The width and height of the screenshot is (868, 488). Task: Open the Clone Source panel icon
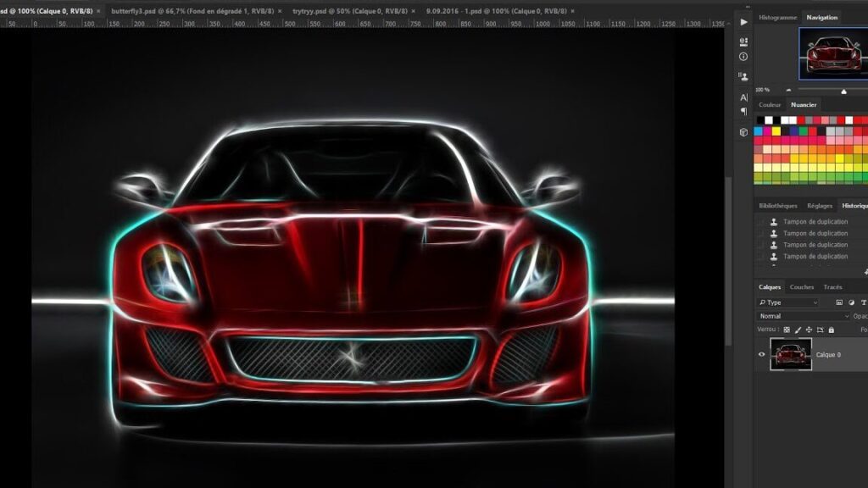tap(743, 76)
